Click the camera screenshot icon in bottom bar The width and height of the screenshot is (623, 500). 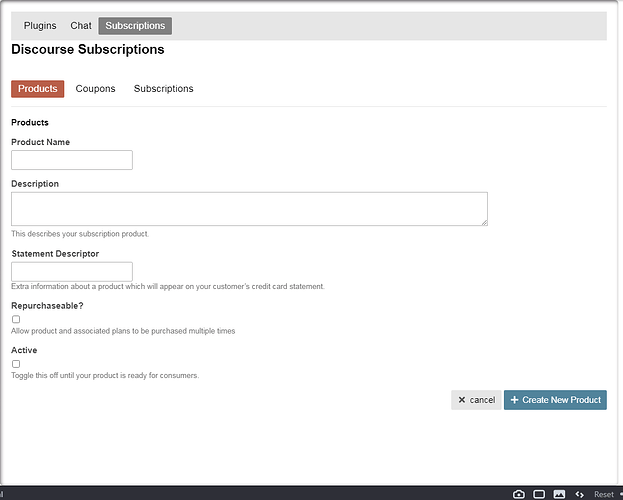(x=519, y=494)
